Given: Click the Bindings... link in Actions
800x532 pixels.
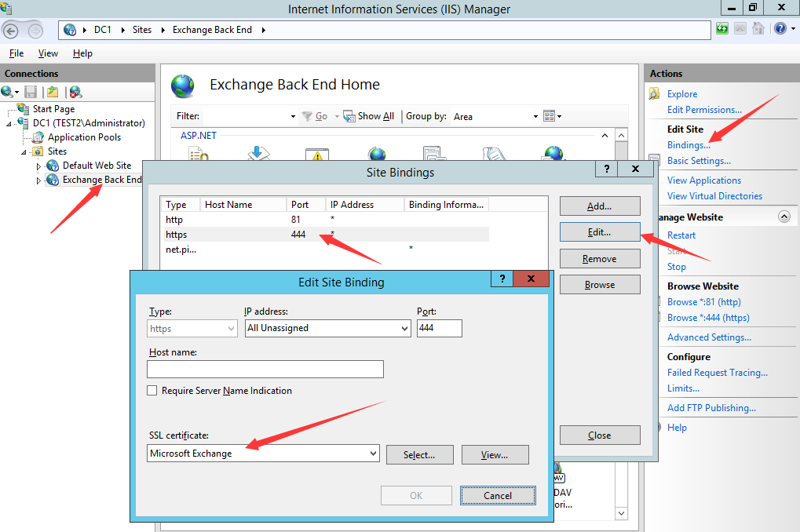Looking at the screenshot, I should [x=689, y=145].
